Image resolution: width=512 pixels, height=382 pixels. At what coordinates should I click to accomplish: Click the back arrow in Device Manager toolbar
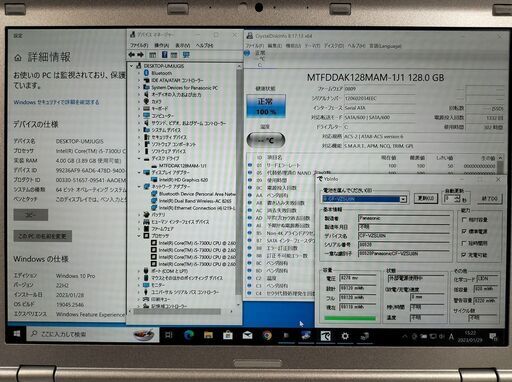point(132,55)
